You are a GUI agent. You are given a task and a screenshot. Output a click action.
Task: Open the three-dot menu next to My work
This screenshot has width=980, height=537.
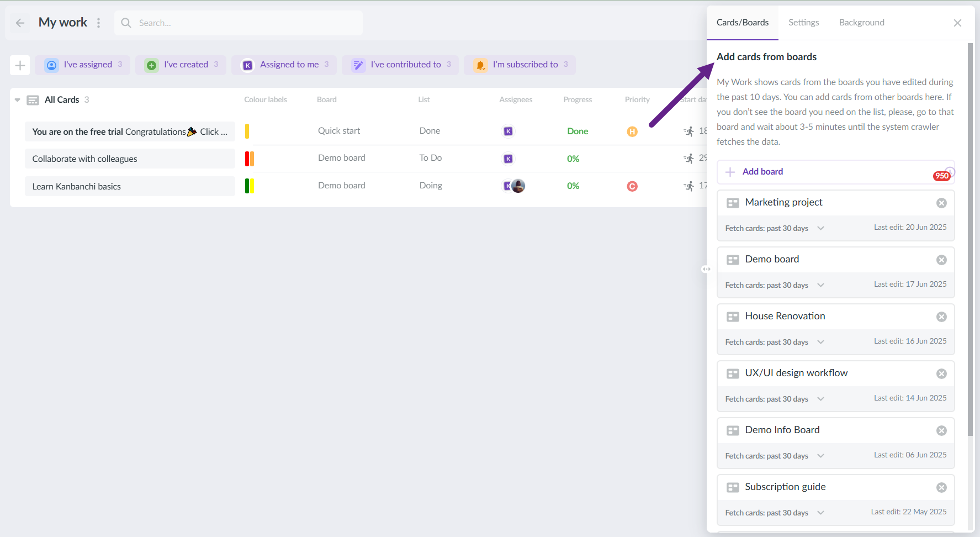coord(99,23)
